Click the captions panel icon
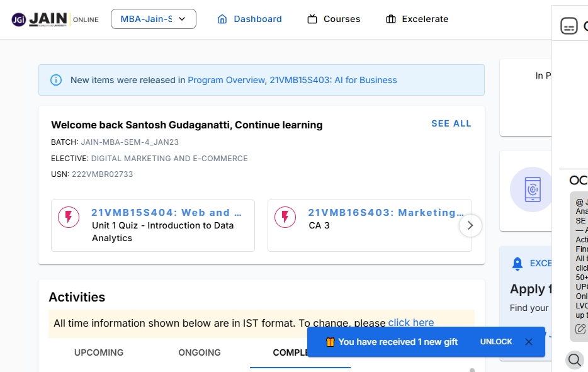This screenshot has width=588, height=372. pyautogui.click(x=569, y=26)
